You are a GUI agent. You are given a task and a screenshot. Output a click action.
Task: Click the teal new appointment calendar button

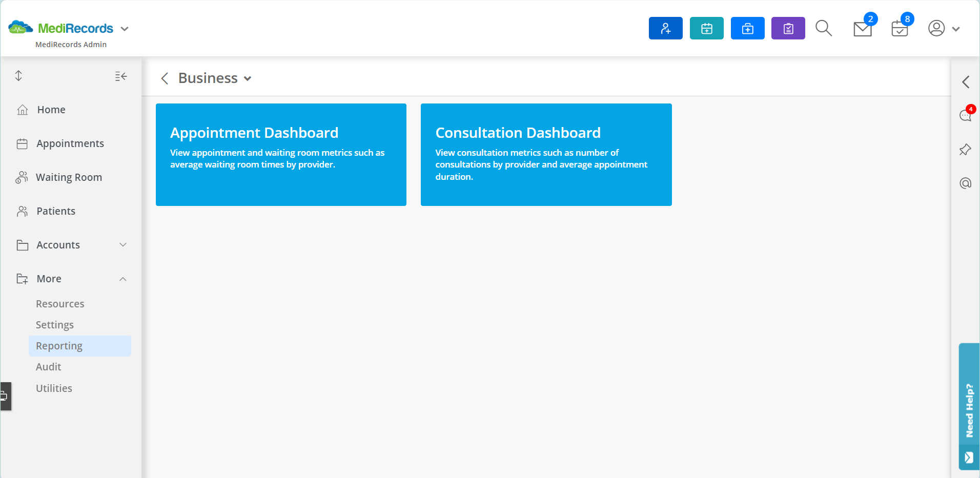(x=706, y=28)
